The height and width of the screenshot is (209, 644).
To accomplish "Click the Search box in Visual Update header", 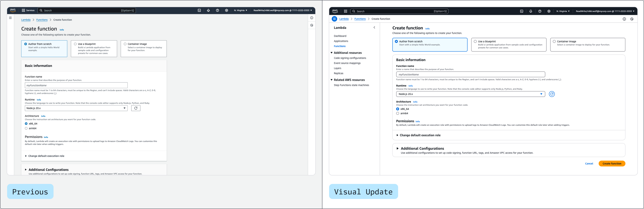I will [x=399, y=11].
